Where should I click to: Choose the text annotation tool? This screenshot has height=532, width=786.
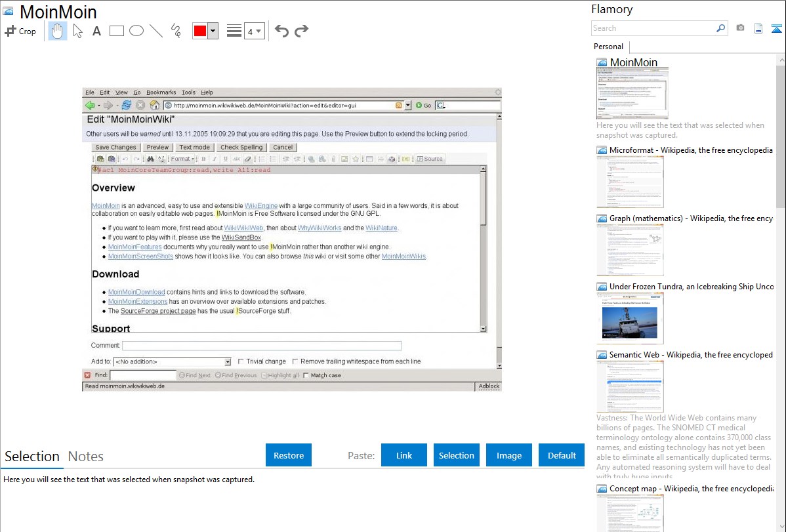pyautogui.click(x=96, y=31)
